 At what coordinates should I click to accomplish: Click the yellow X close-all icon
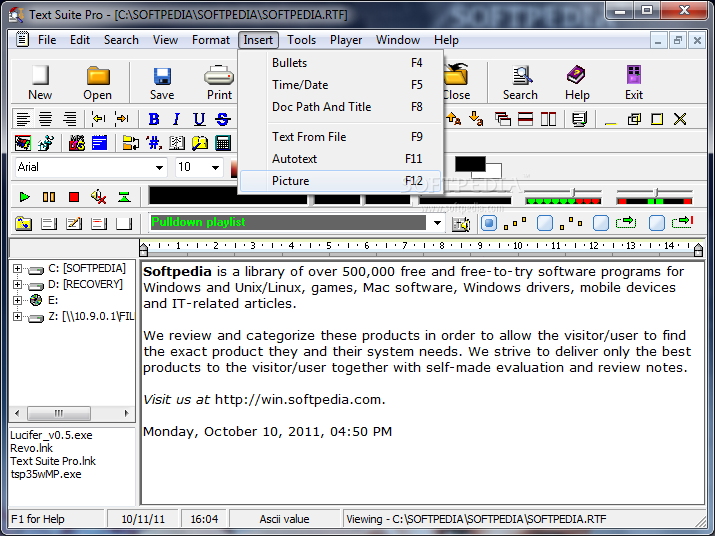(680, 120)
